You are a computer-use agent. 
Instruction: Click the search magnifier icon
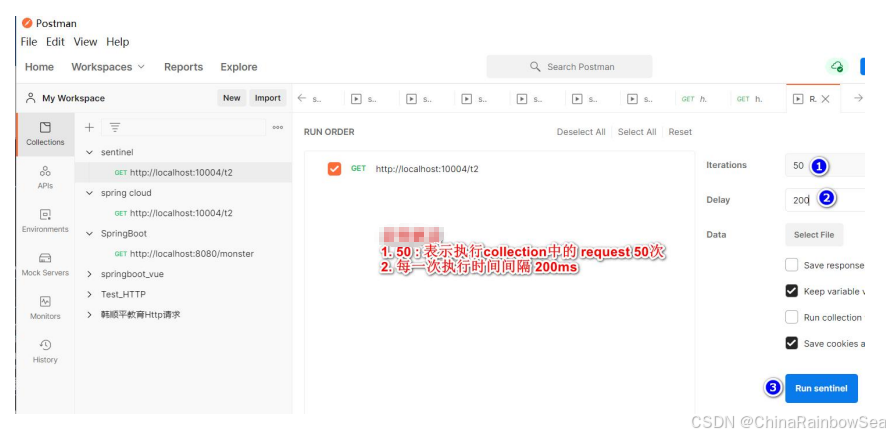(535, 67)
